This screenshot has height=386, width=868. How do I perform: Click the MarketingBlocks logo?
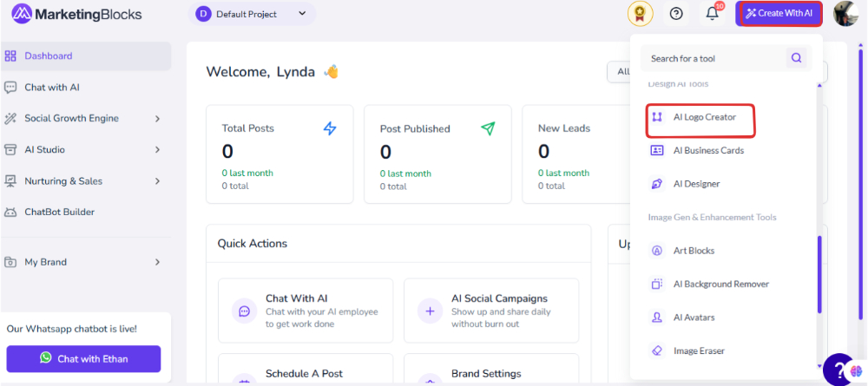click(76, 14)
